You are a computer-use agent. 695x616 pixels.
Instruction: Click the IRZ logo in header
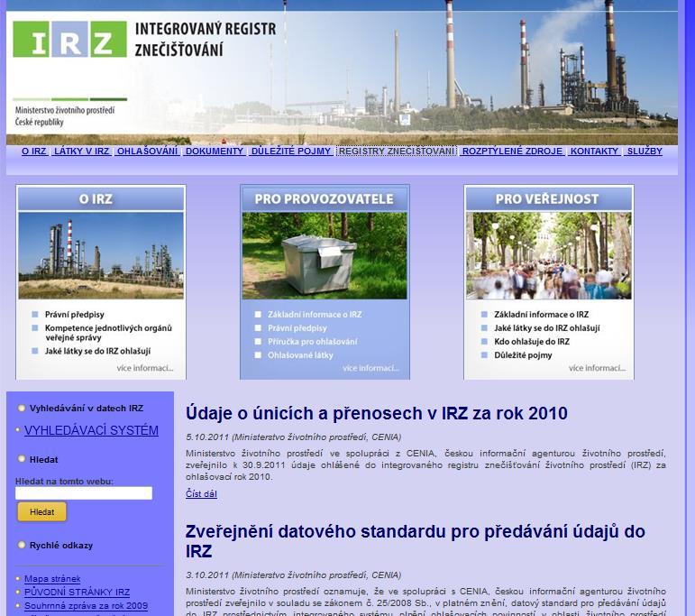point(69,39)
